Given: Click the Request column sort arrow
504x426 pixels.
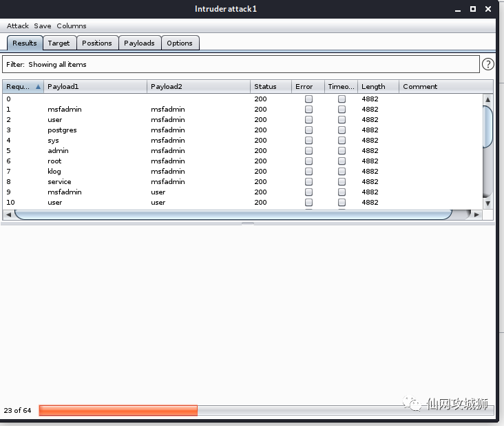Looking at the screenshot, I should pyautogui.click(x=38, y=87).
